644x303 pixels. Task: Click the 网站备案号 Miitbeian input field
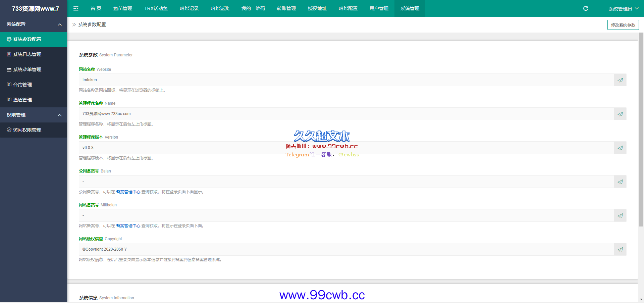pyautogui.click(x=346, y=215)
